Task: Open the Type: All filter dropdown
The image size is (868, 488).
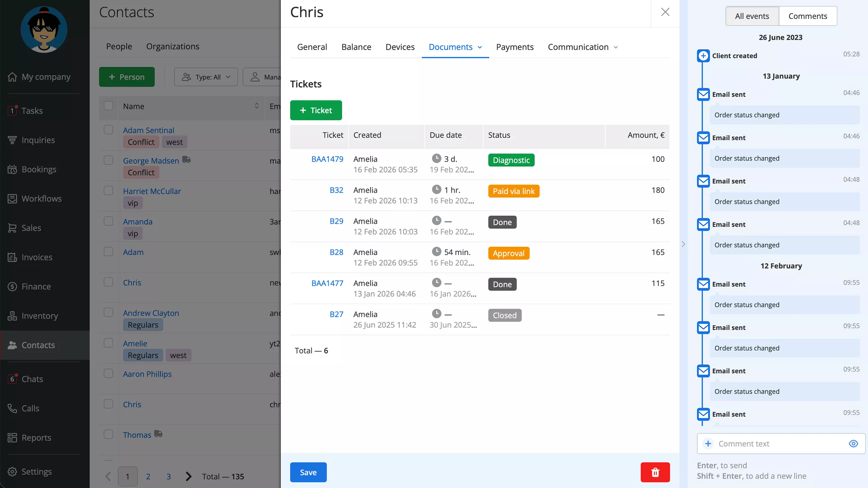Action: [x=206, y=77]
